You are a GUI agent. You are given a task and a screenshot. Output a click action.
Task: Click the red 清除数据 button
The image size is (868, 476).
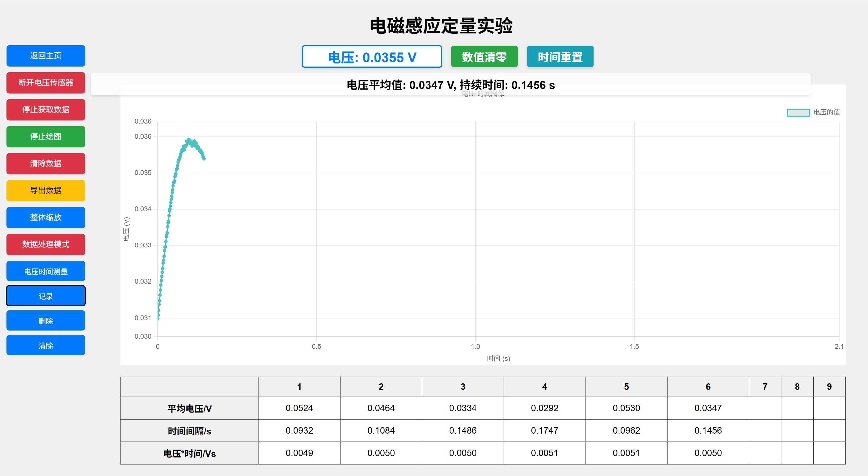46,163
